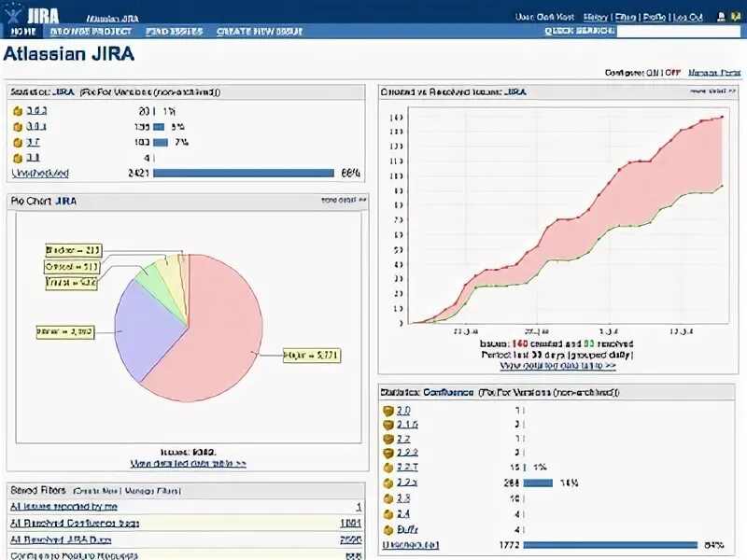Open the Browse Project menu item
Viewport: 747px width, 560px height.
click(91, 32)
